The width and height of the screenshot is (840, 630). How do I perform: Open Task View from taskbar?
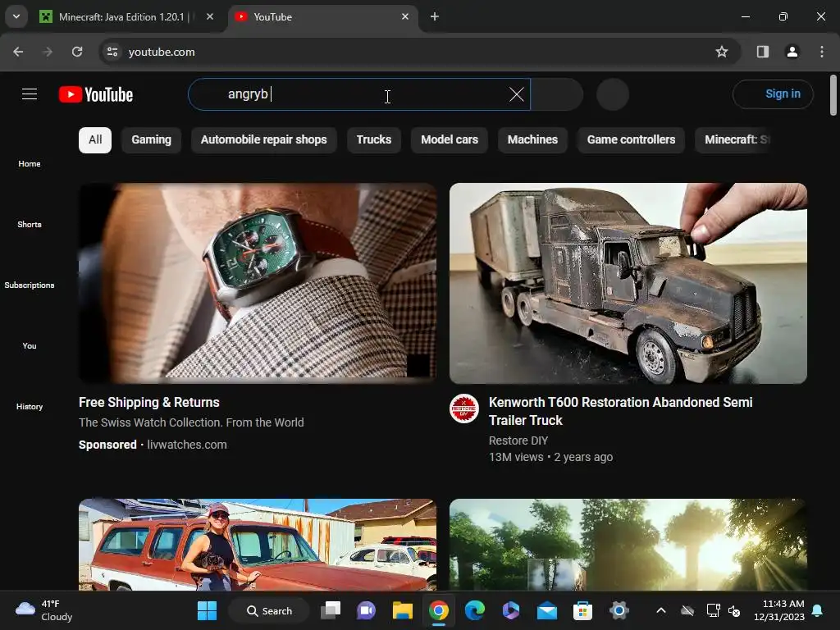331,610
